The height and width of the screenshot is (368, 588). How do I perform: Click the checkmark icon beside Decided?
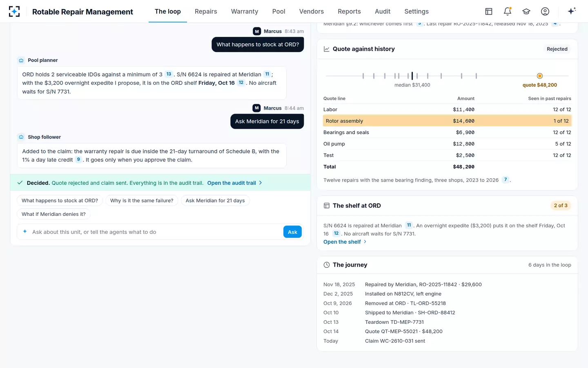coord(20,183)
